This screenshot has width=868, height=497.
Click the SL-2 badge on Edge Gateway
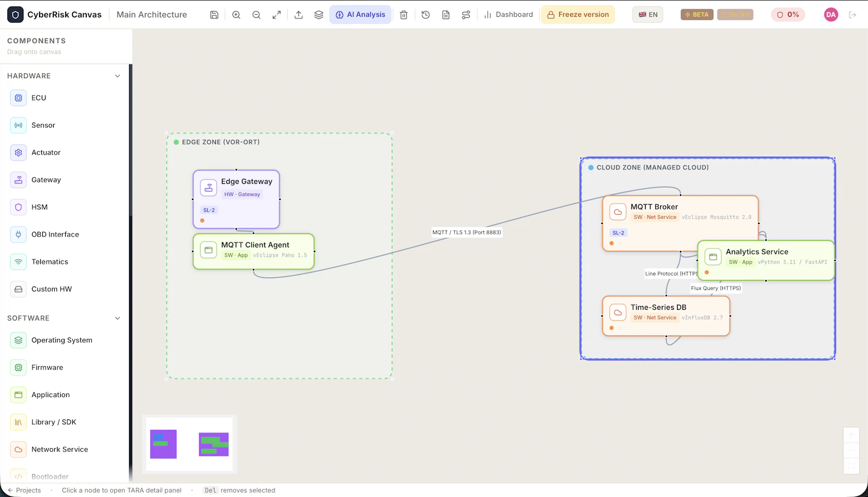[209, 210]
